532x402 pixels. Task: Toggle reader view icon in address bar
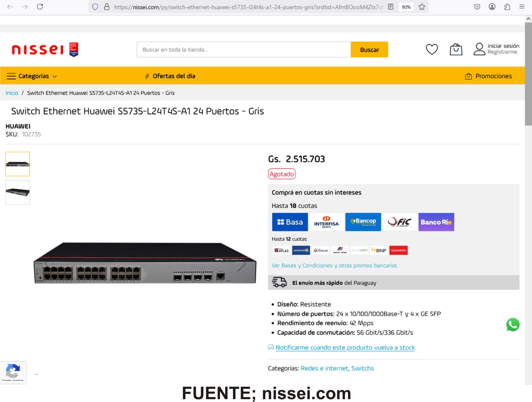pyautogui.click(x=391, y=7)
